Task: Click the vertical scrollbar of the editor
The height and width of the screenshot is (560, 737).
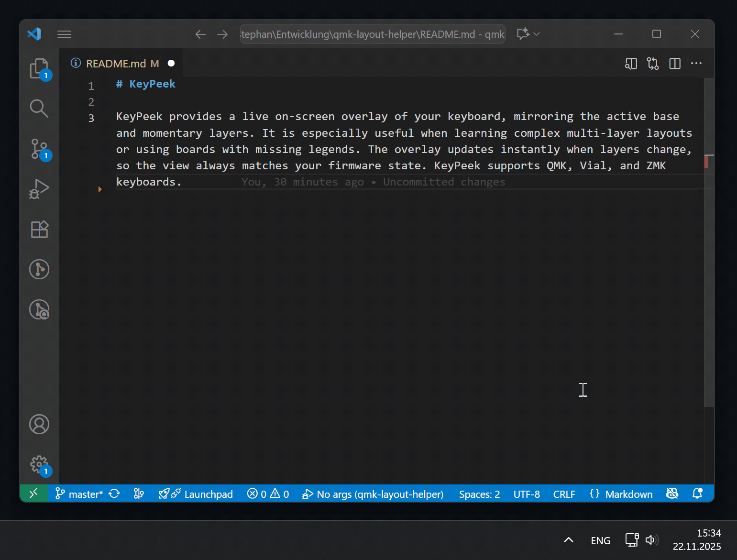Action: [709, 242]
